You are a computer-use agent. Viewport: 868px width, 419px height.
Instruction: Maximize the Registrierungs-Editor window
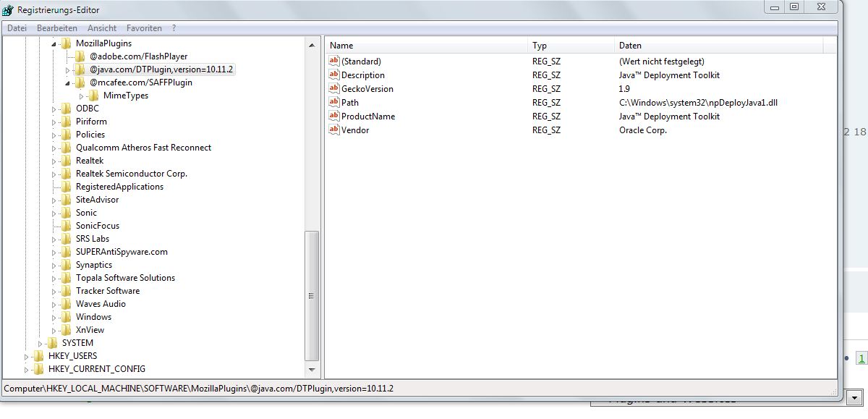coord(793,7)
